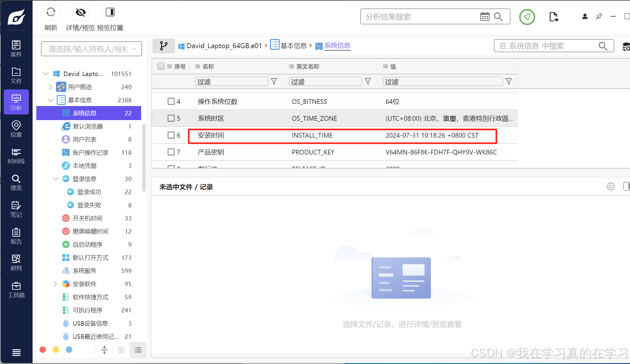Click the red color tag dot

coord(43,350)
